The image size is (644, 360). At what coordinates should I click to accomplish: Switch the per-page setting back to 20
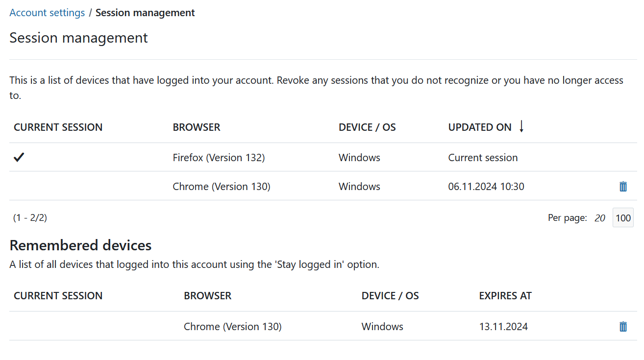point(599,217)
